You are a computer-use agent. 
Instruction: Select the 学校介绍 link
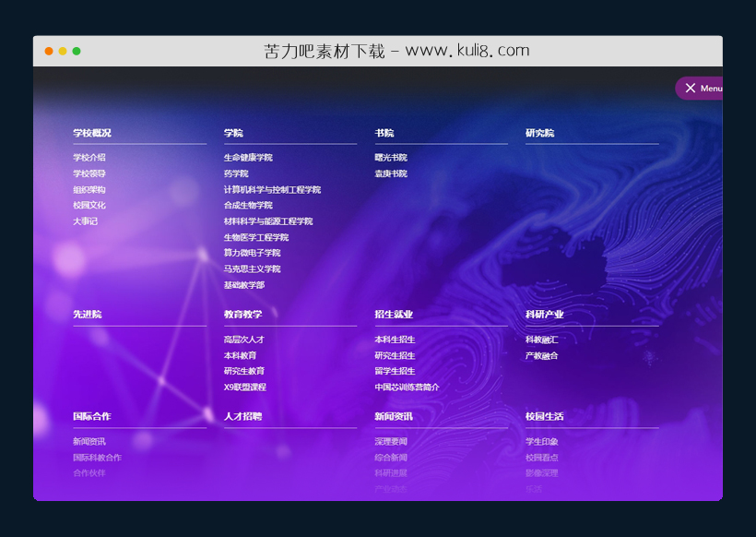pos(91,158)
